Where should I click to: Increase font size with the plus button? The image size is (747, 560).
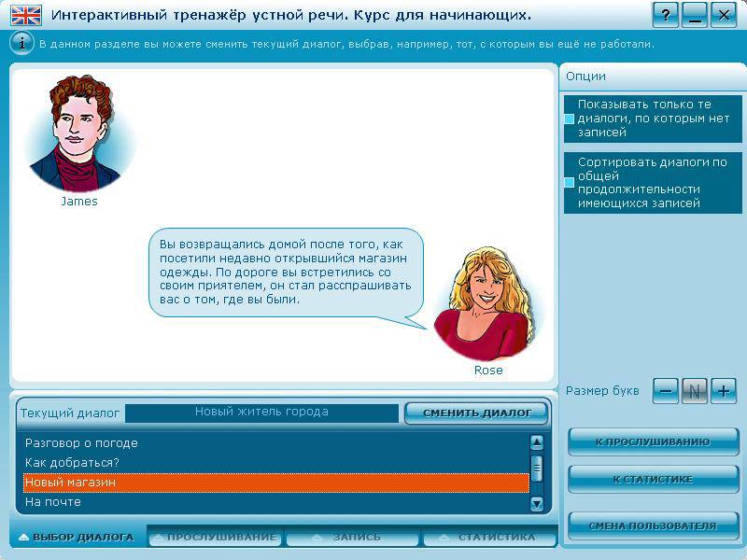point(724,391)
